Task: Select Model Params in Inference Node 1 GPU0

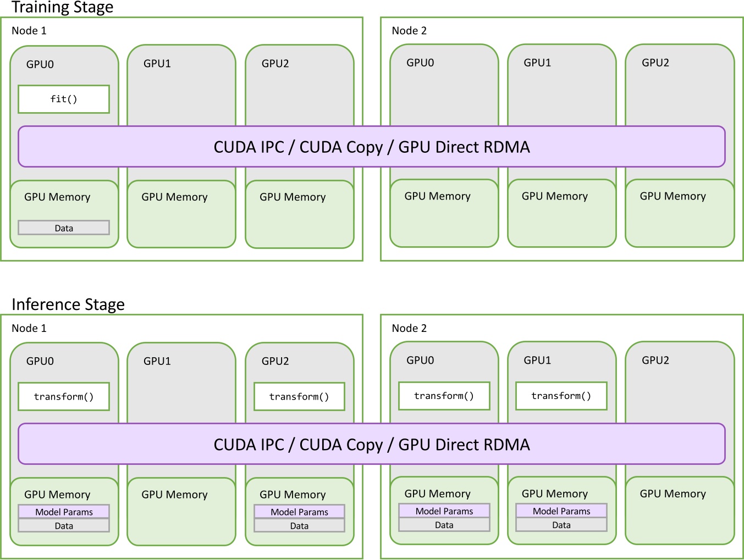Action: pos(64,512)
